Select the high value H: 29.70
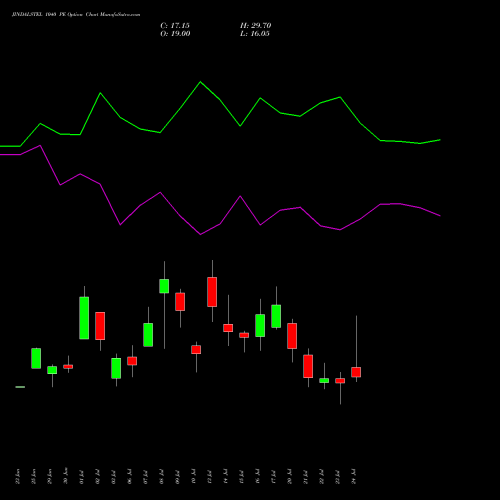The height and width of the screenshot is (500, 500). (256, 26)
